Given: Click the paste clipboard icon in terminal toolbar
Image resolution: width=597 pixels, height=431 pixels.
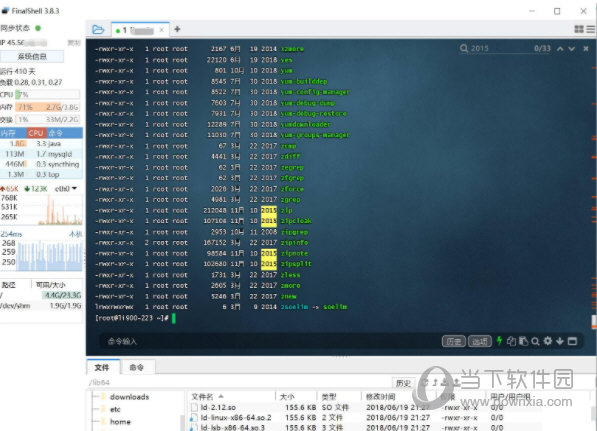Looking at the screenshot, I should 524,341.
